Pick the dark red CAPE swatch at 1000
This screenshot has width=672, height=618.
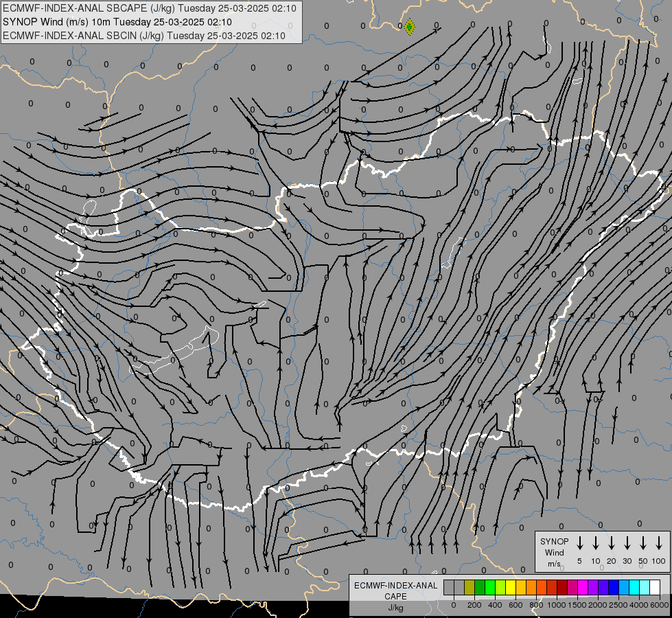(x=562, y=587)
